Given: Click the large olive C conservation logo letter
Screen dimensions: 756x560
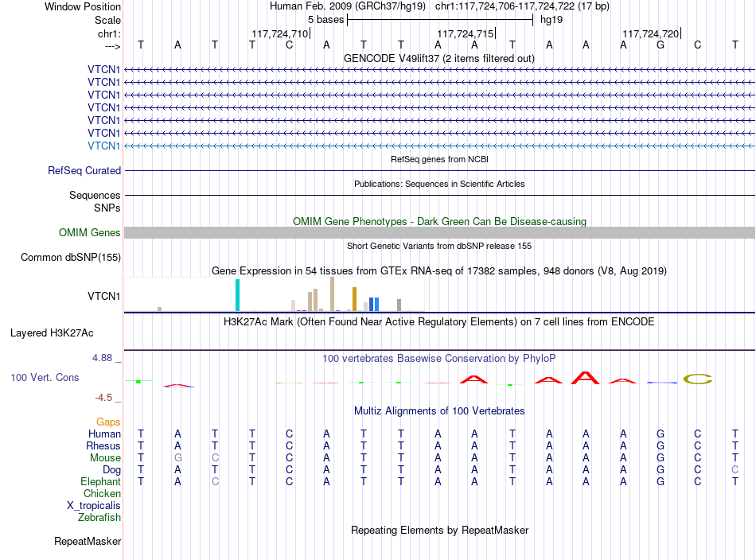Looking at the screenshot, I should pyautogui.click(x=698, y=379).
